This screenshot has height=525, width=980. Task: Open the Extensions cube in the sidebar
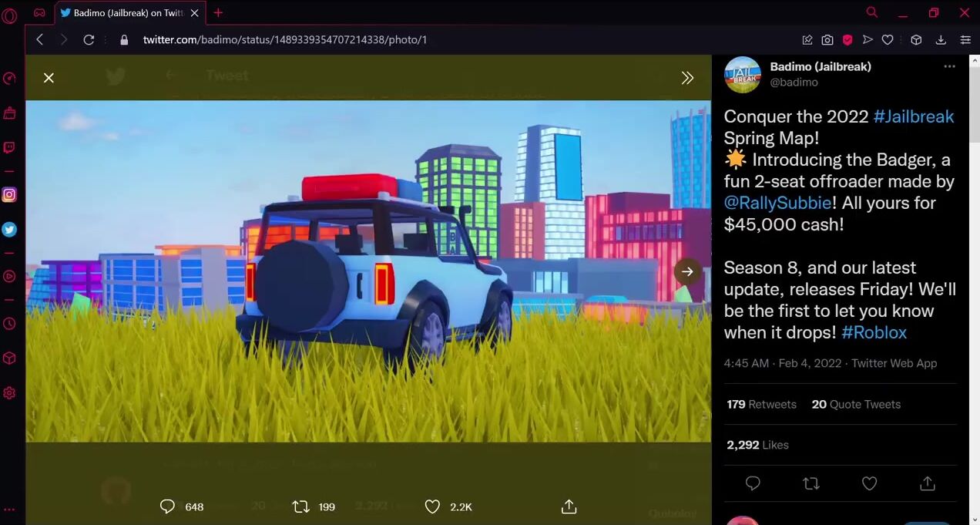[x=9, y=358]
